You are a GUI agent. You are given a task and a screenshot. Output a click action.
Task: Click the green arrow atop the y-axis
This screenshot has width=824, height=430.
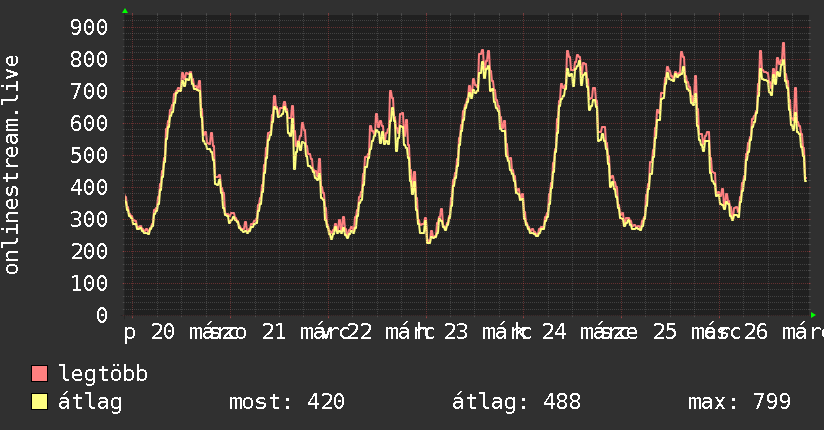point(125,11)
